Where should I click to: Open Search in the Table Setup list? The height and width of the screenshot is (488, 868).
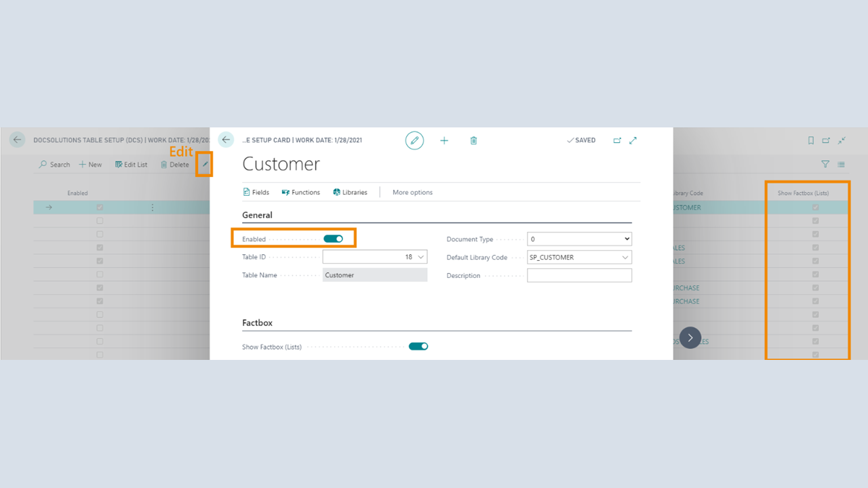coord(55,165)
